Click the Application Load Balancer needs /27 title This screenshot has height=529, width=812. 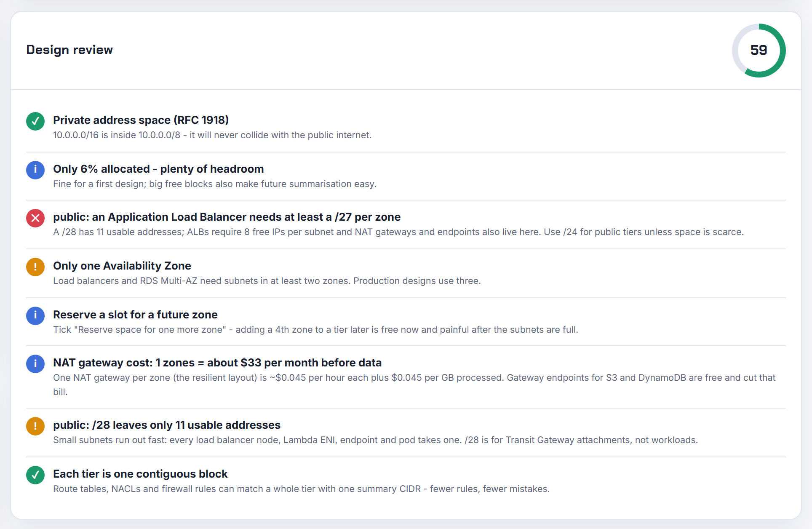click(x=227, y=217)
